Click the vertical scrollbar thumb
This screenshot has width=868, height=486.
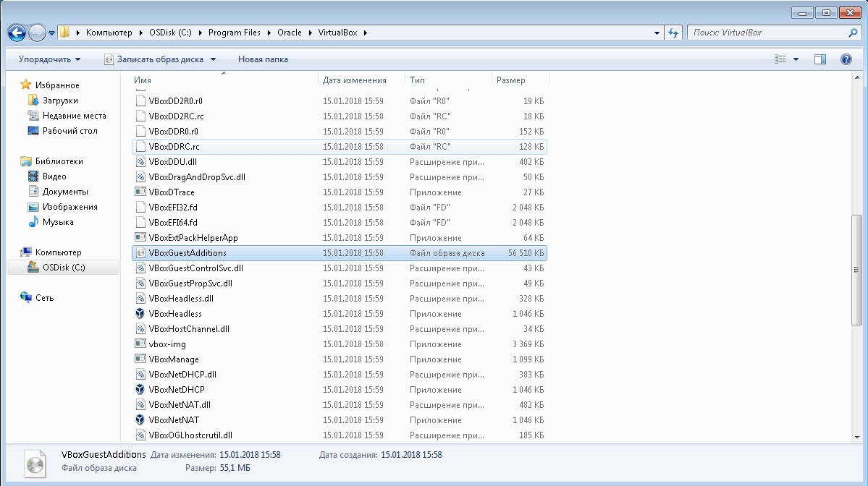point(856,270)
